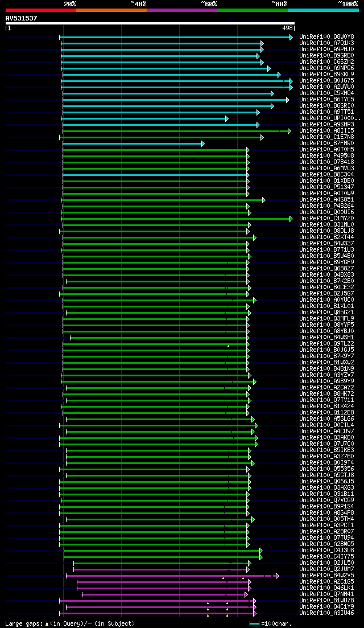Click the cyan ~100% identity legend segment
Viewport: 364px width, 628px height.
point(323,10)
